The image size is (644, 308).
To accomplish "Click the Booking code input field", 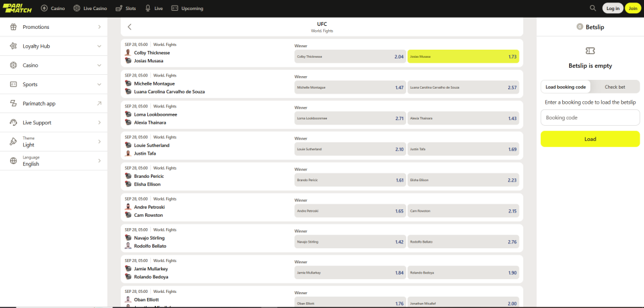I will (590, 118).
